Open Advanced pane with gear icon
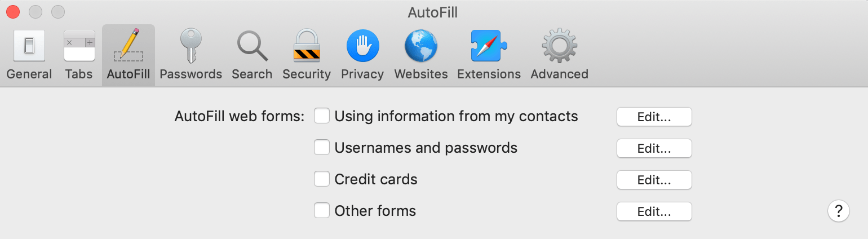 tap(559, 55)
